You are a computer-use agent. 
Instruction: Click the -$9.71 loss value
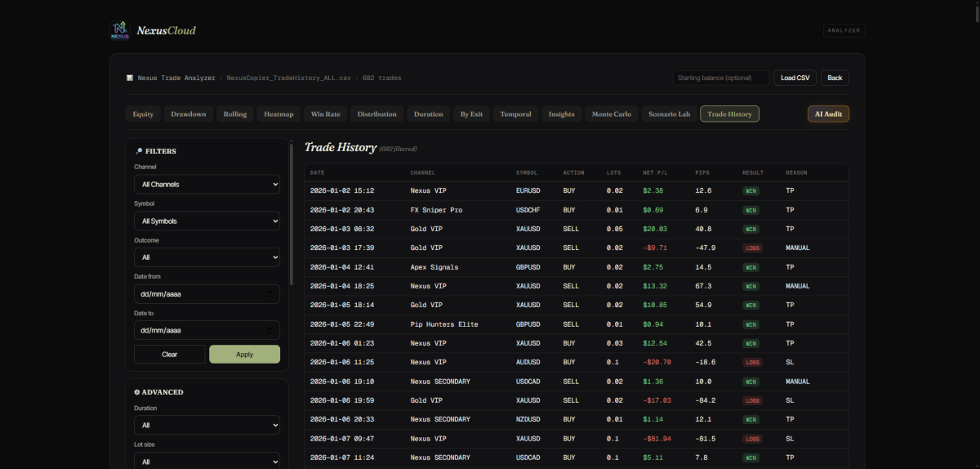[x=655, y=248]
